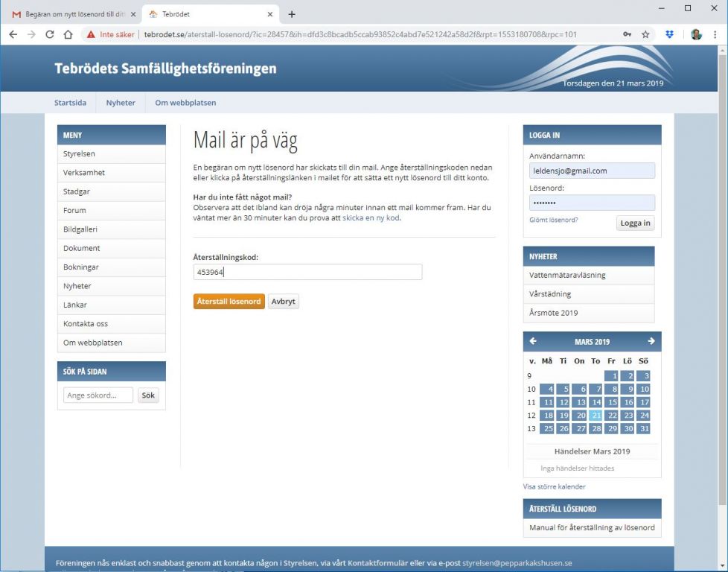Click the Glömt lösenord? link

click(x=553, y=220)
